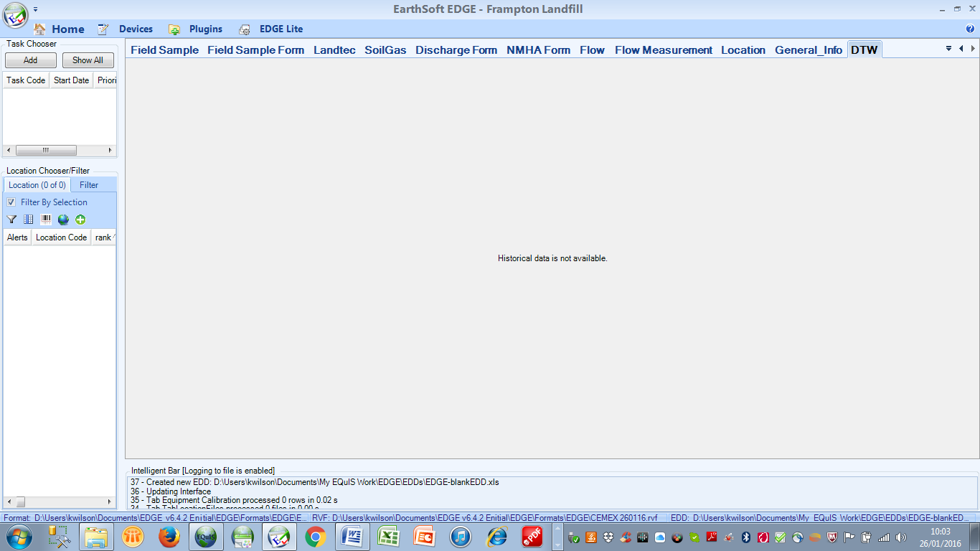Select the DTW tab

click(x=864, y=50)
